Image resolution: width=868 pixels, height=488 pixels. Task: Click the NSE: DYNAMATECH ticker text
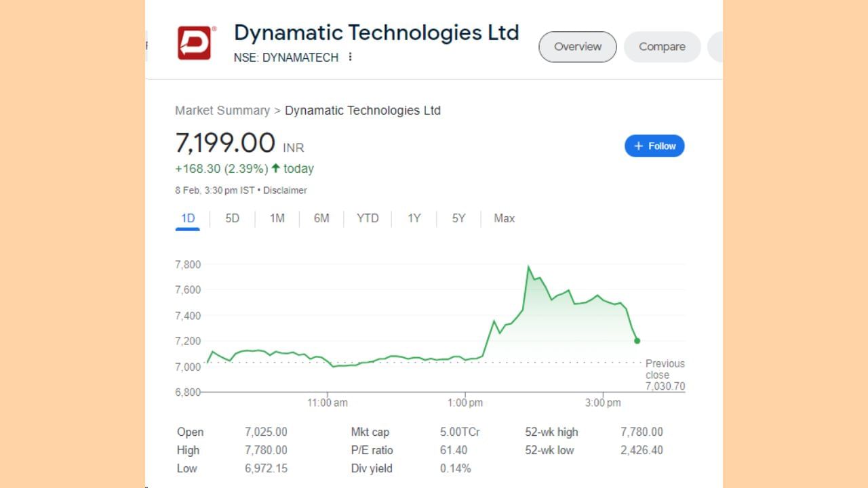pos(286,58)
